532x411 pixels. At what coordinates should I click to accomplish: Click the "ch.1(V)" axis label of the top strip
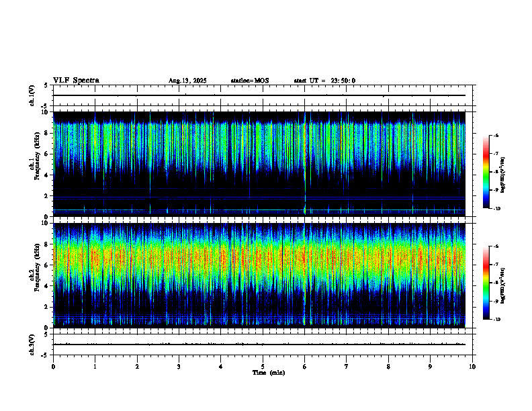click(x=32, y=95)
